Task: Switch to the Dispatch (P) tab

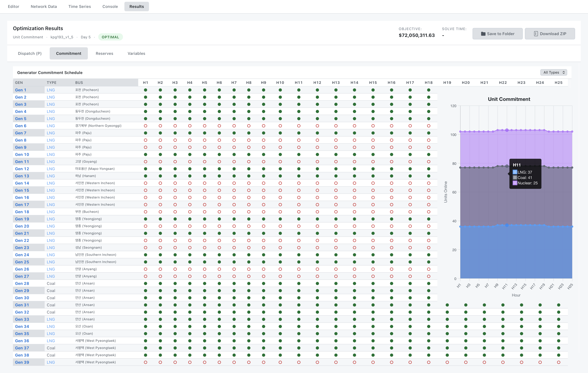Action: coord(29,53)
